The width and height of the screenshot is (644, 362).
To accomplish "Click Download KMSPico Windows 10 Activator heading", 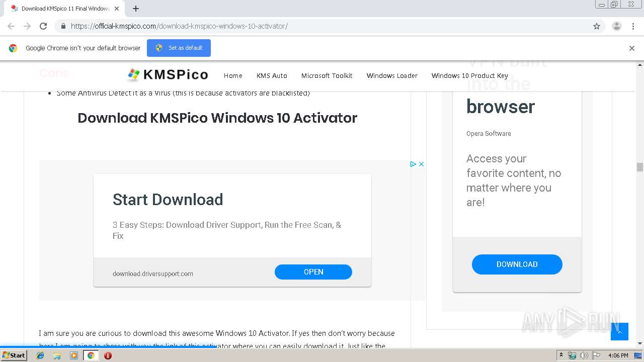I will (x=217, y=118).
